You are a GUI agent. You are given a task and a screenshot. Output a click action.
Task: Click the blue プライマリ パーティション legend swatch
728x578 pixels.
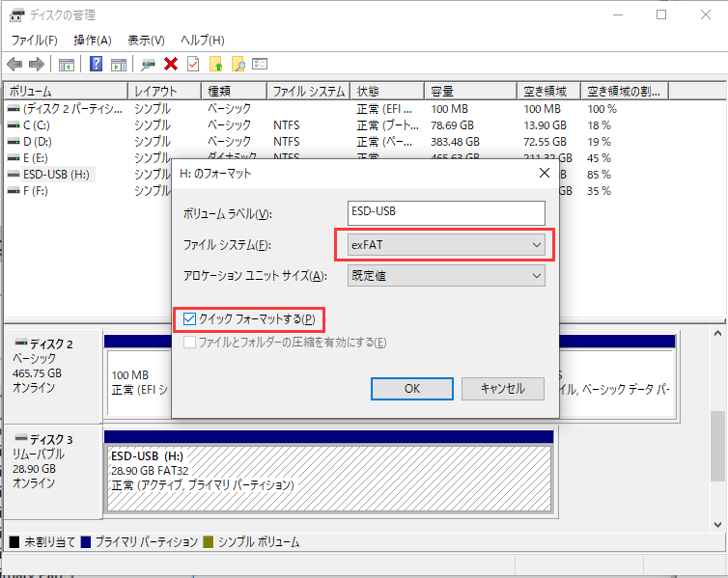coord(86,542)
